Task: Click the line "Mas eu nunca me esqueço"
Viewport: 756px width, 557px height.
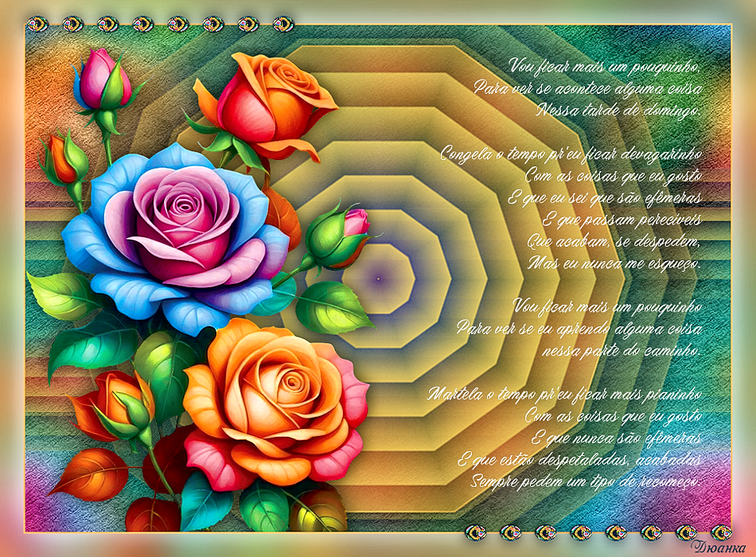Action: pos(613,262)
